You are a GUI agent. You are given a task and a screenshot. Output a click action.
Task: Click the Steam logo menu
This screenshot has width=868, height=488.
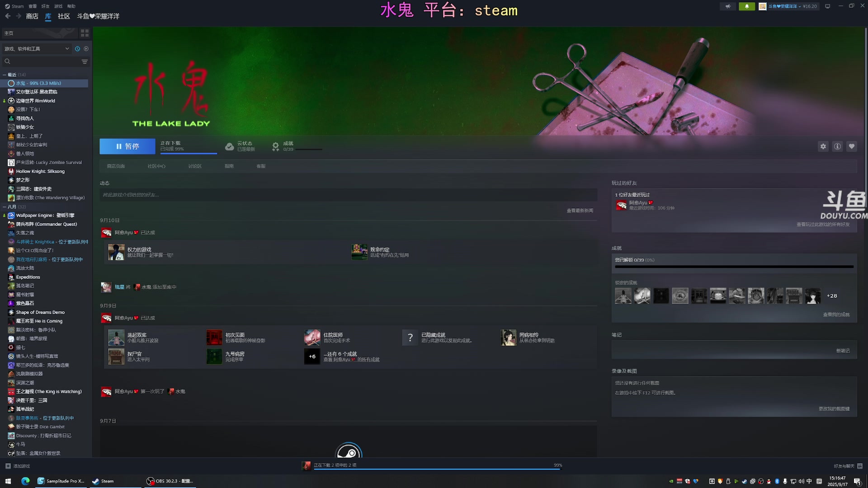[14, 6]
